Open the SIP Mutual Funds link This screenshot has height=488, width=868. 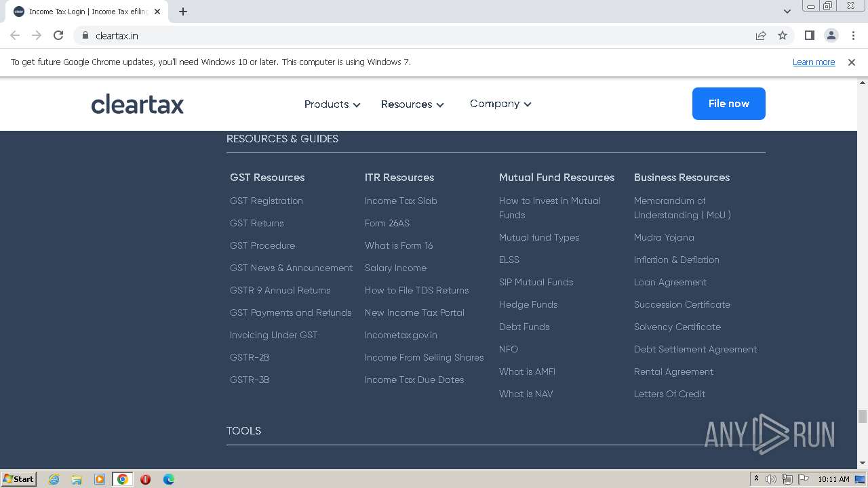tap(536, 282)
